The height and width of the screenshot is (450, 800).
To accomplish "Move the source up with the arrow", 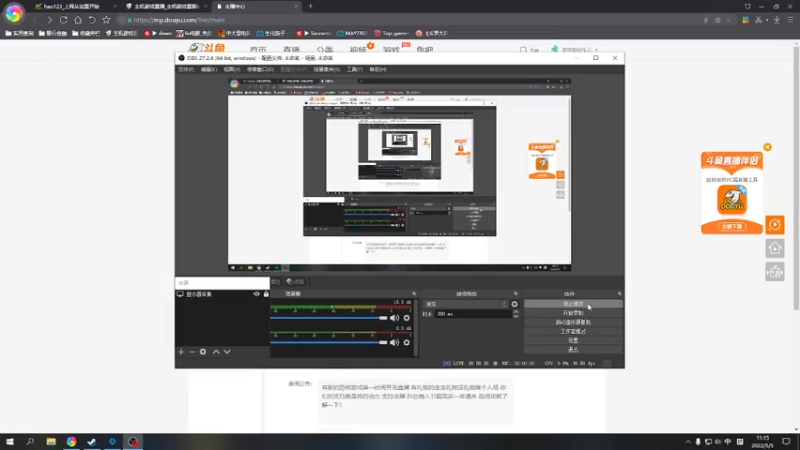I will tap(216, 352).
